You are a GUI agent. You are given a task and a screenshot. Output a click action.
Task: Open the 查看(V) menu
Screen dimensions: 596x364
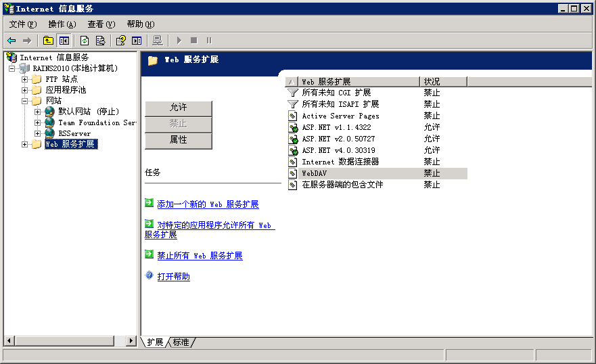click(101, 24)
